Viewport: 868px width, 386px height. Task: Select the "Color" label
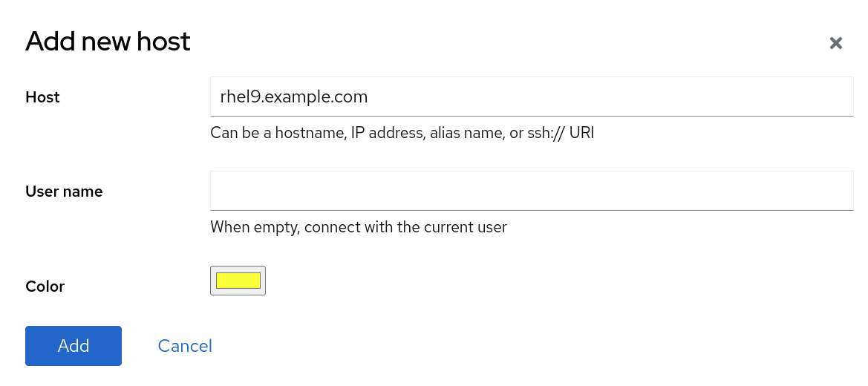(x=45, y=287)
